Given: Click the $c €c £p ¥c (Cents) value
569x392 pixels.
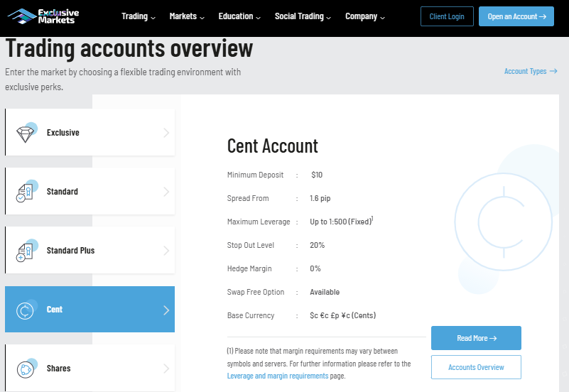Looking at the screenshot, I should (x=343, y=315).
